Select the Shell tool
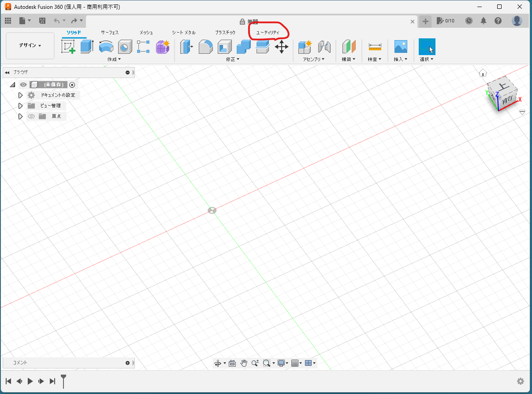The width and height of the screenshot is (532, 394). 225,46
